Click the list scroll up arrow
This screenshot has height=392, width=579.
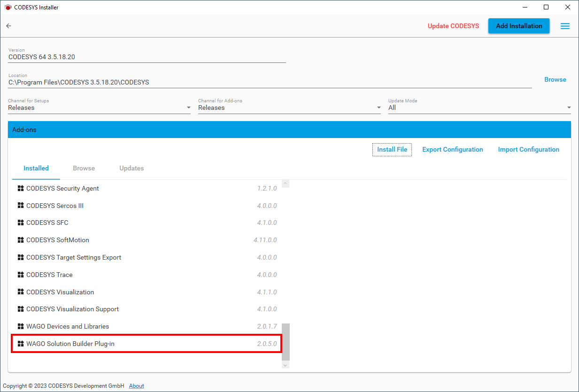(x=286, y=184)
